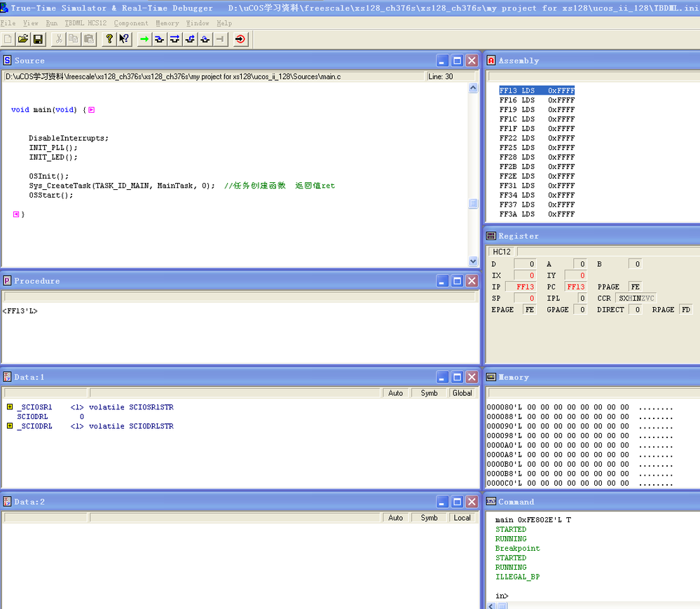700x609 pixels.
Task: Open the TBDML HCS12 menu
Action: click(85, 23)
